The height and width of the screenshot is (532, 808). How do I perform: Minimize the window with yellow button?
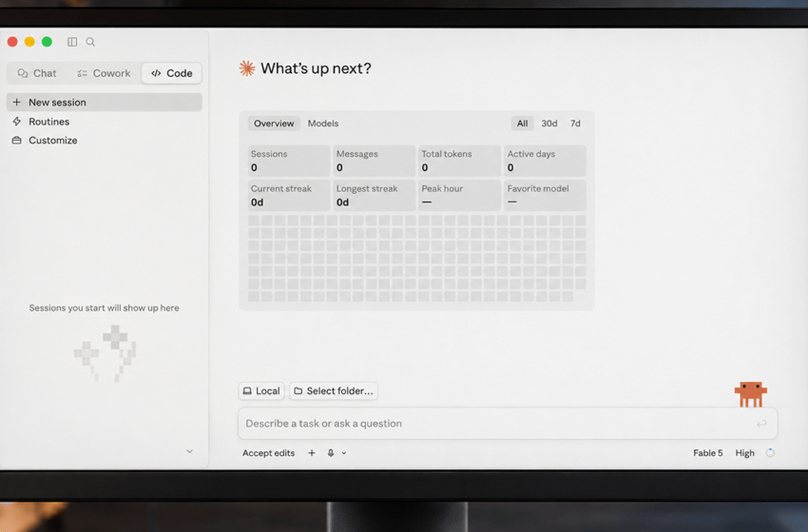(29, 42)
